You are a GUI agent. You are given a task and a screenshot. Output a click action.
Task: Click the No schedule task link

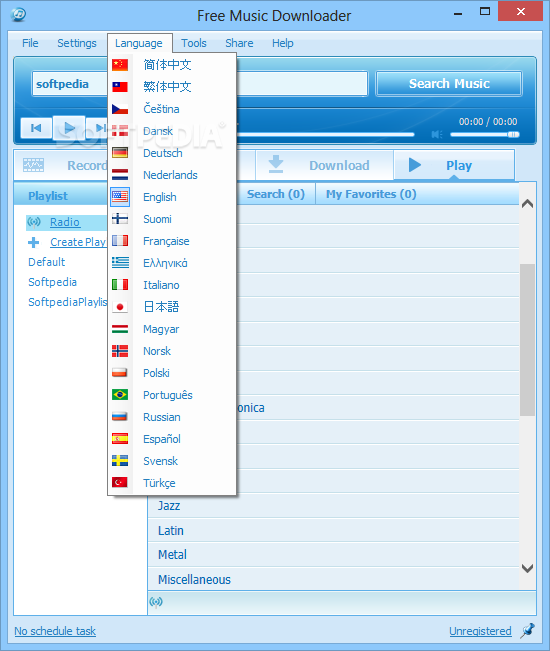tap(55, 631)
